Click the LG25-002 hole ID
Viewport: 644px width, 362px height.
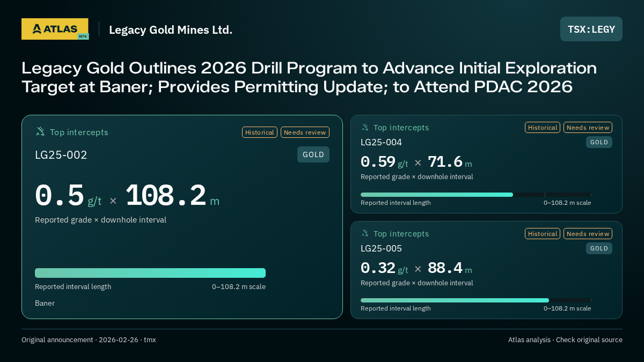click(x=61, y=155)
